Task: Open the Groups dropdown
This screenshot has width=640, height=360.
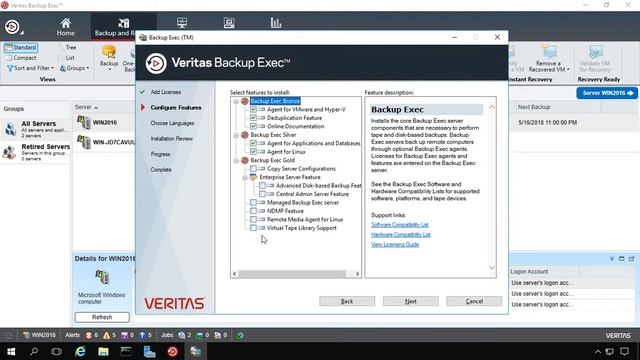Action: [x=74, y=68]
